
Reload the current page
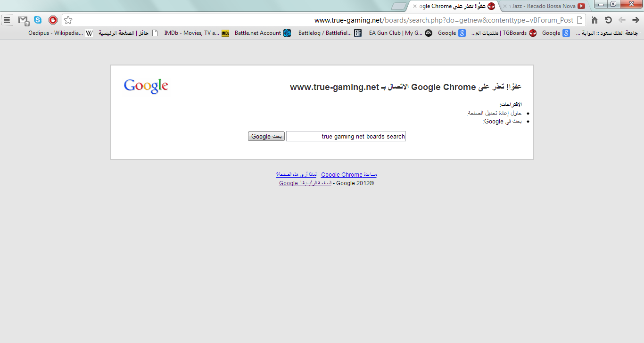pyautogui.click(x=608, y=20)
